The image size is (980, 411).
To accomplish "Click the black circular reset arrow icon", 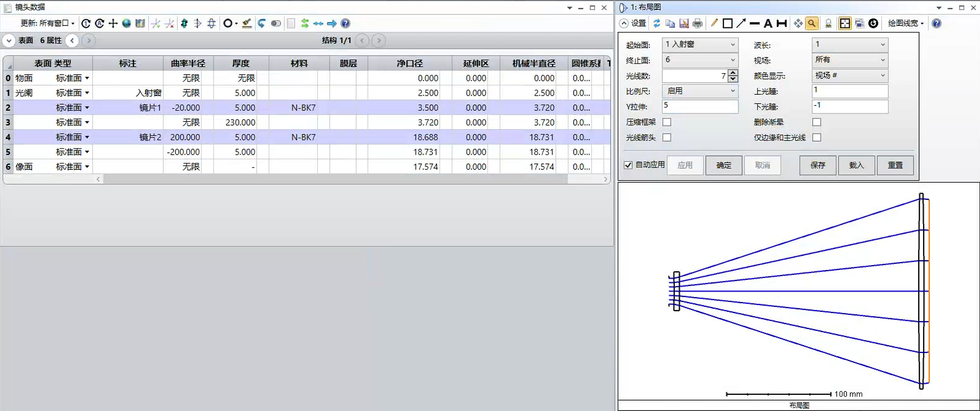I will pyautogui.click(x=873, y=23).
